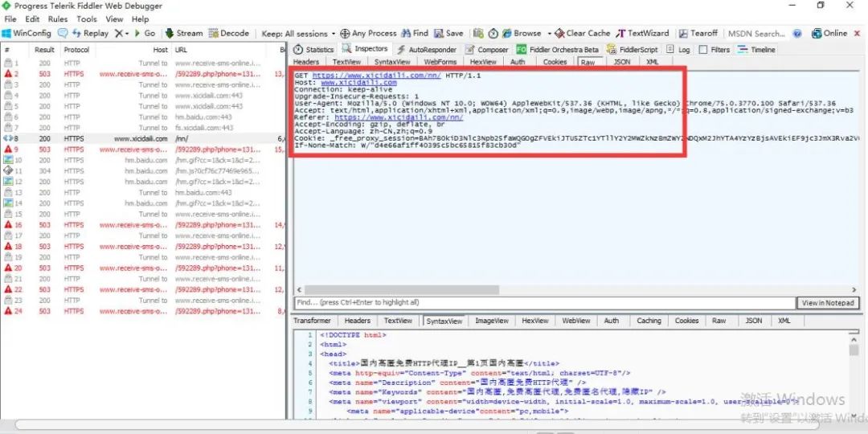Replay the selected sessions

(x=90, y=33)
